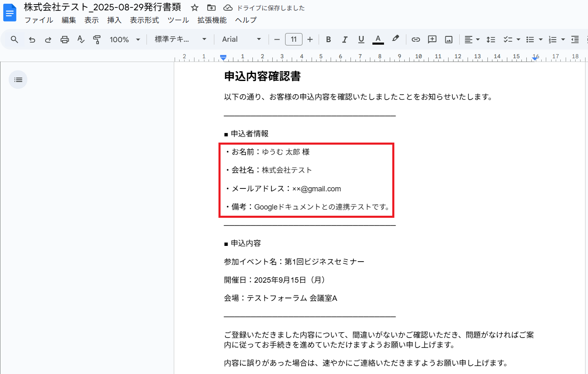Open the paragraph style dropdown

click(x=180, y=39)
